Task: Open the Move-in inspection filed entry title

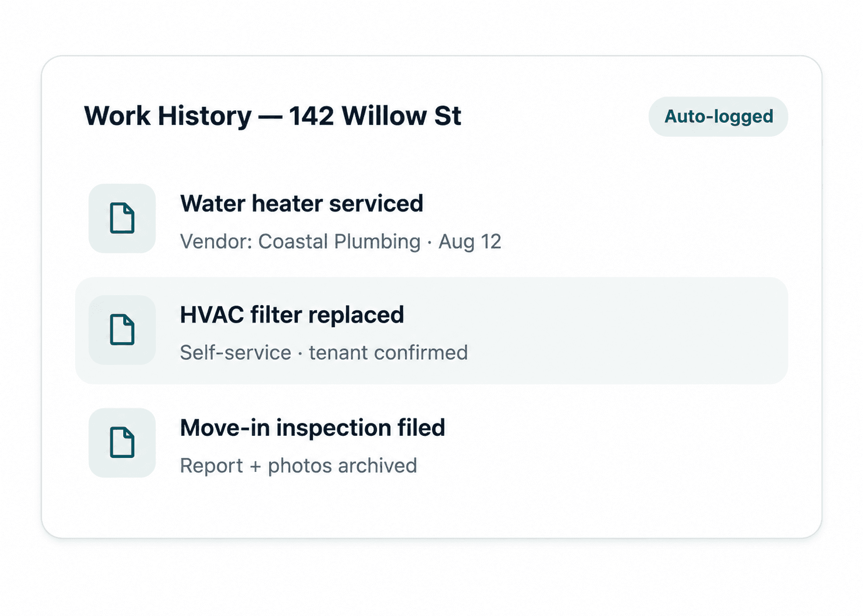Action: (x=313, y=428)
